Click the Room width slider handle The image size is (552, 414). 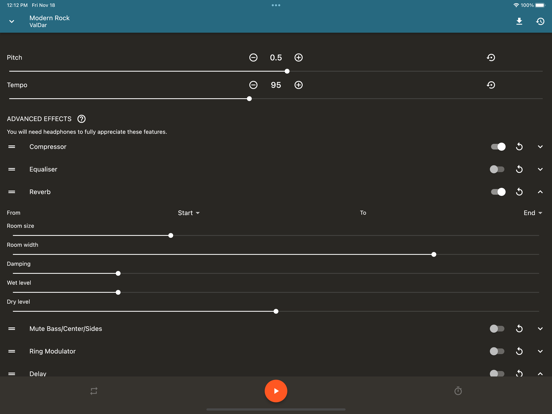(x=434, y=255)
